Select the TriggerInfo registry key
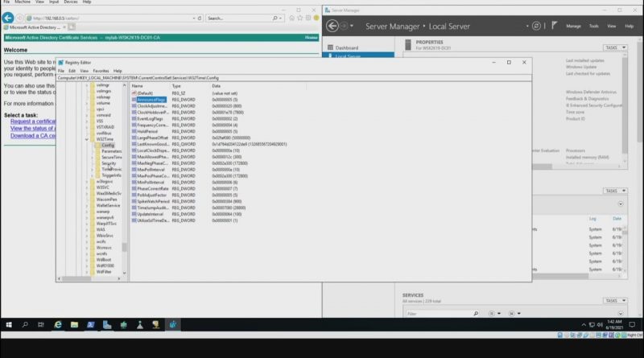 (111, 175)
